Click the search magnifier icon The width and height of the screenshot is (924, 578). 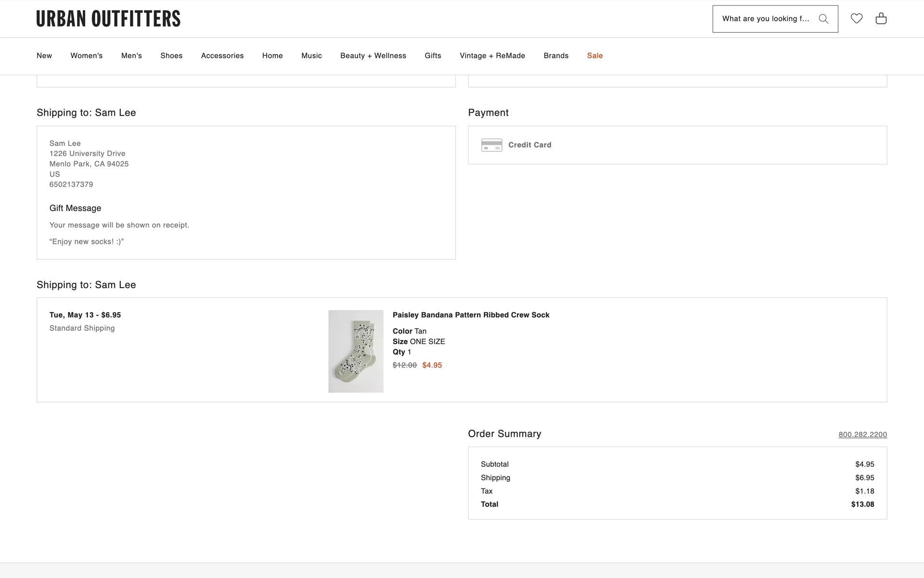[823, 19]
